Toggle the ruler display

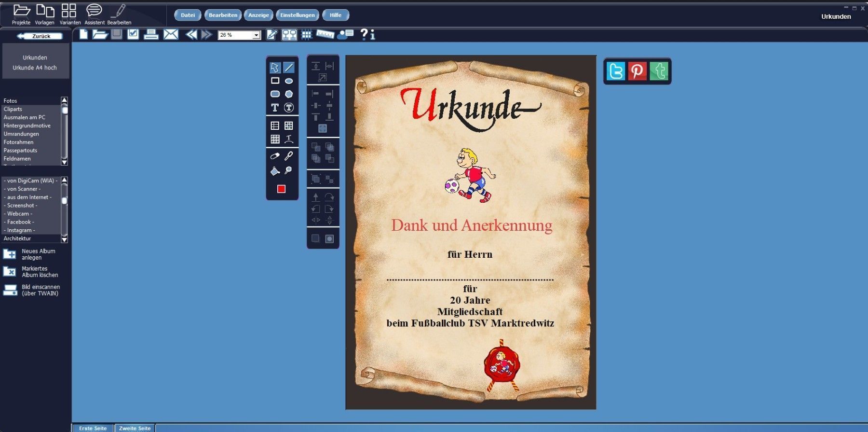click(325, 34)
